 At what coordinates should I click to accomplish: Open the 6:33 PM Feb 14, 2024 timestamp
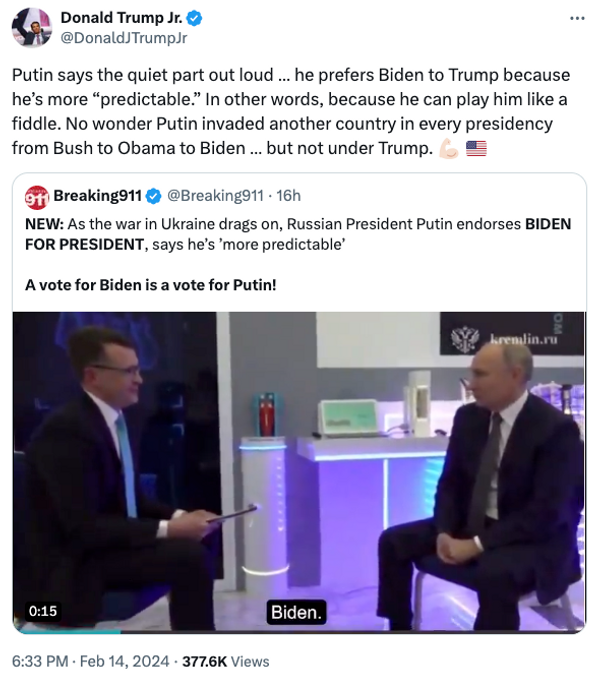(x=90, y=661)
